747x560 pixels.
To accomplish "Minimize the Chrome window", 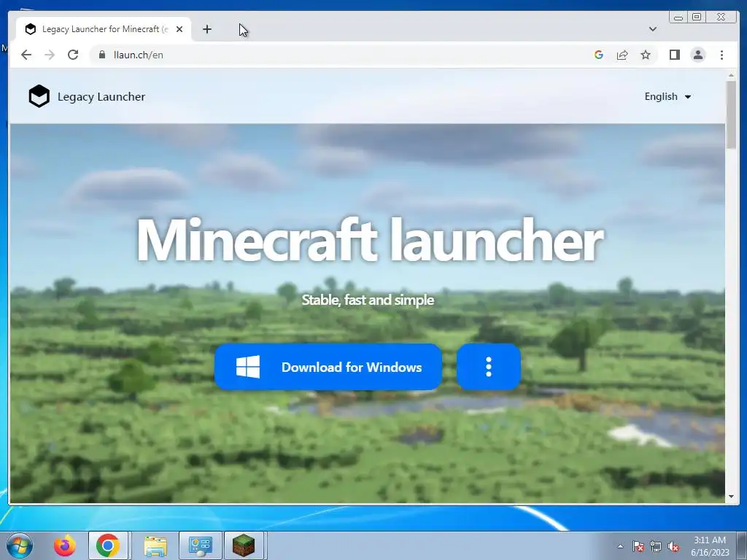I will pos(678,17).
